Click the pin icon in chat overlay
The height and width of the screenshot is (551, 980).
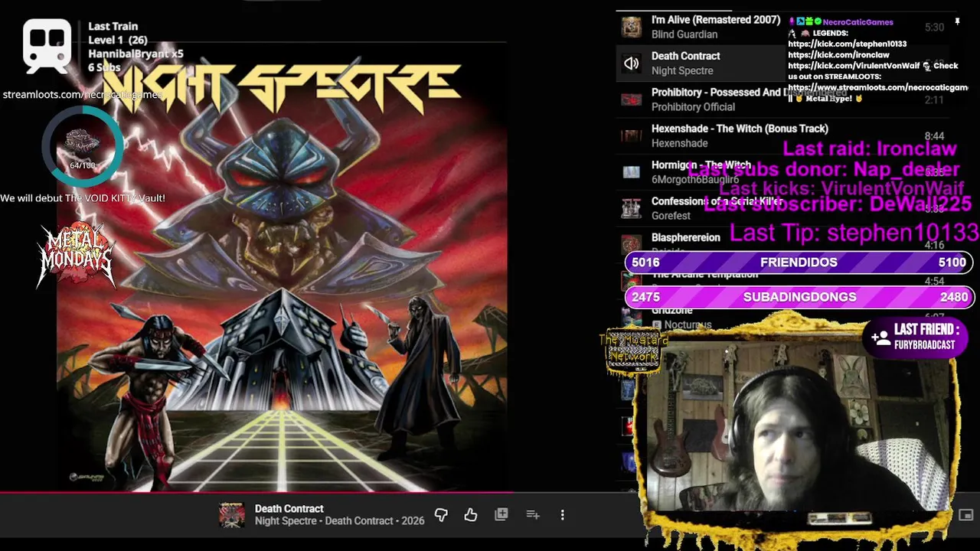(957, 22)
